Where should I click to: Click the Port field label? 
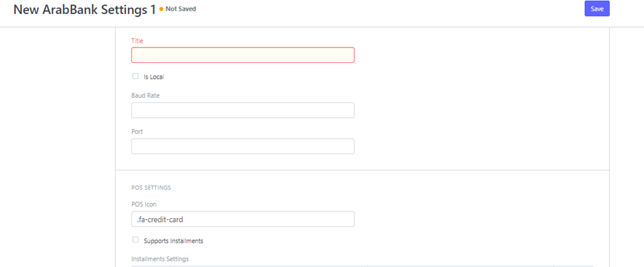tap(137, 132)
